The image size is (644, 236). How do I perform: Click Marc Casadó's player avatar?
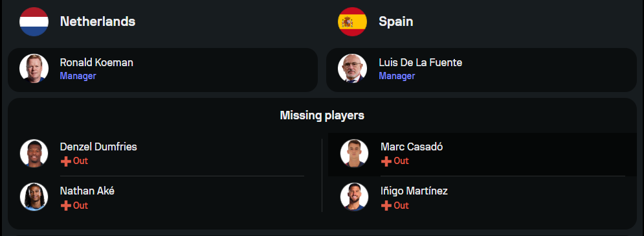pyautogui.click(x=354, y=154)
